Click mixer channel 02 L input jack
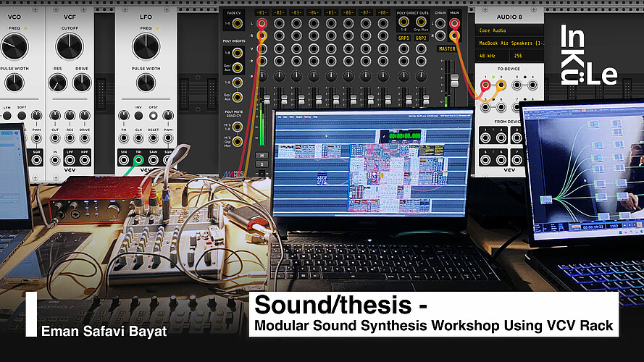The width and height of the screenshot is (644, 362). 280,23
